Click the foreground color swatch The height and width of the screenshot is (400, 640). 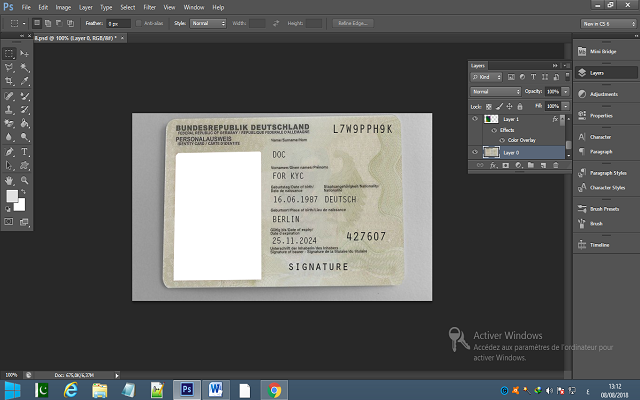click(11, 196)
